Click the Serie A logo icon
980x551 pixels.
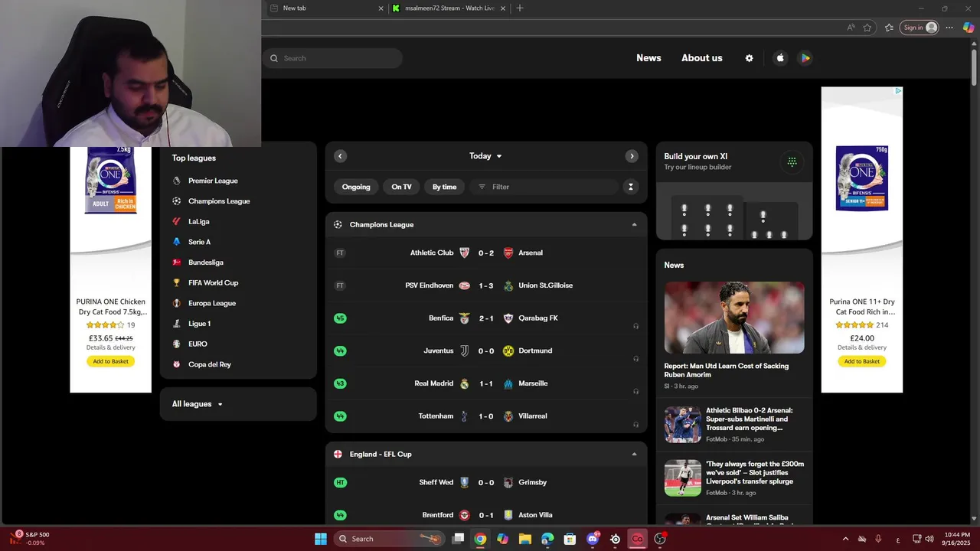pyautogui.click(x=177, y=242)
